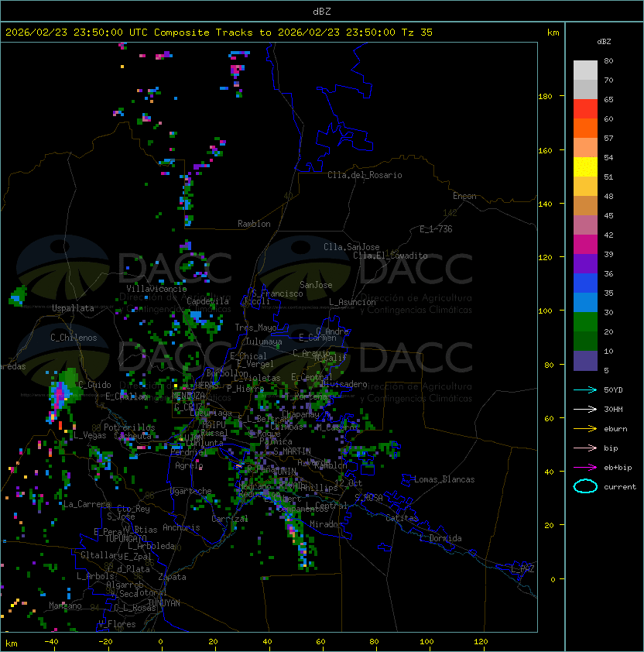
Task: Click the 'dBZ' heading above color scale
Action: point(604,42)
